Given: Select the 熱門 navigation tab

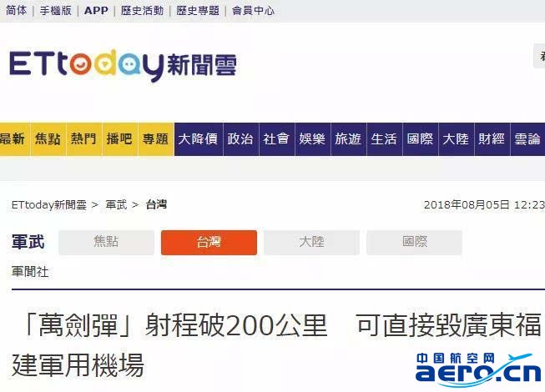Looking at the screenshot, I should point(83,139).
